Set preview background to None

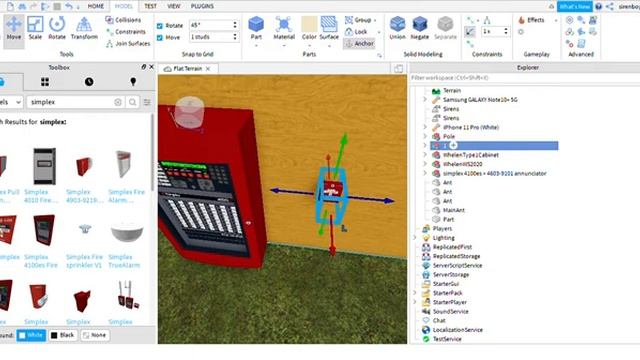pyautogui.click(x=95, y=335)
